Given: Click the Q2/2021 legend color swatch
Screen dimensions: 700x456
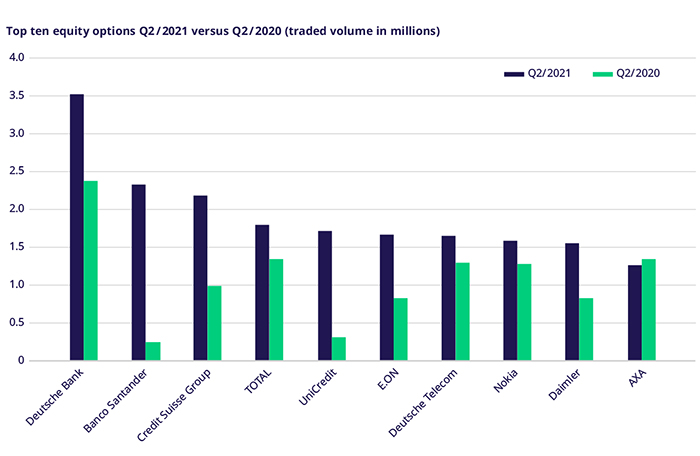Looking at the screenshot, I should click(516, 73).
